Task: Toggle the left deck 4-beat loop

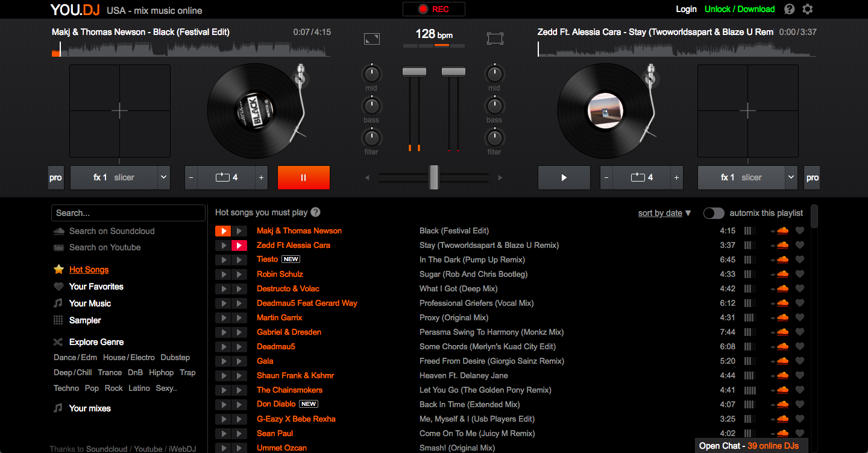Action: tap(226, 178)
